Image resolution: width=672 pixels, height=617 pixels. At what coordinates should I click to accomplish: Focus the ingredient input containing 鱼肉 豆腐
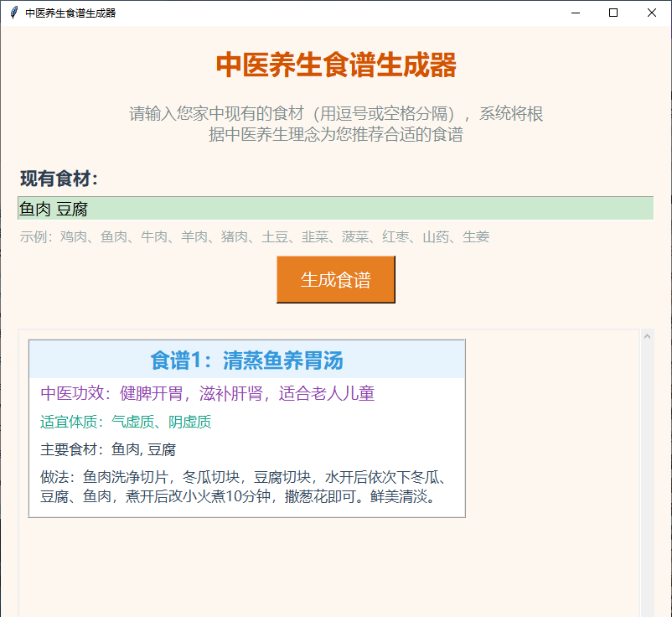[x=335, y=209]
